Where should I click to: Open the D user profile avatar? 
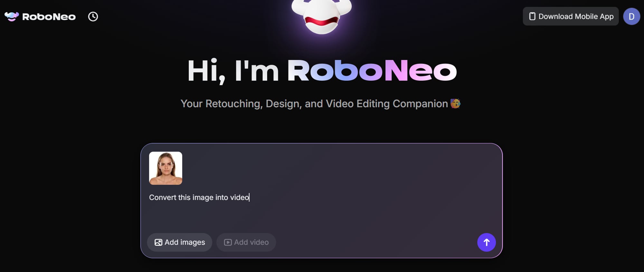[631, 16]
